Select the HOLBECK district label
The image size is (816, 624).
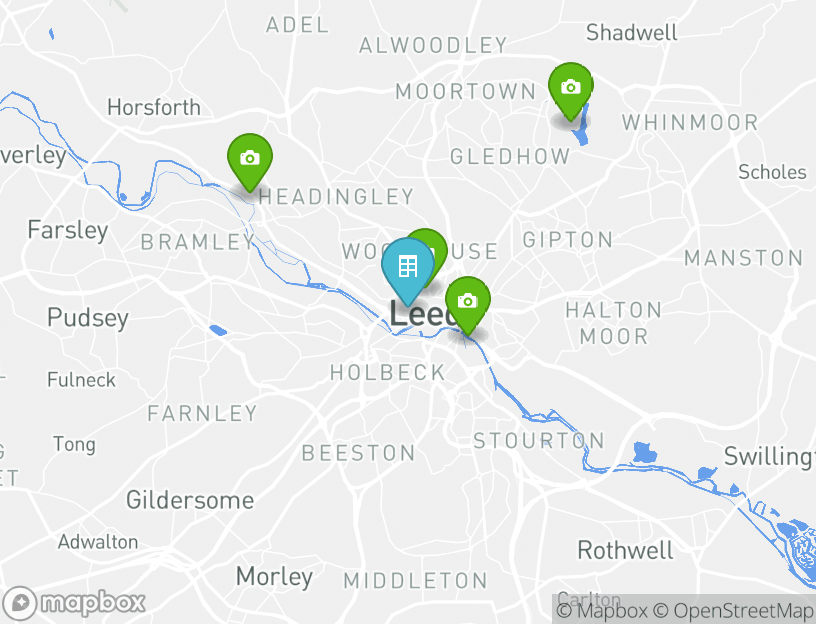pos(388,372)
